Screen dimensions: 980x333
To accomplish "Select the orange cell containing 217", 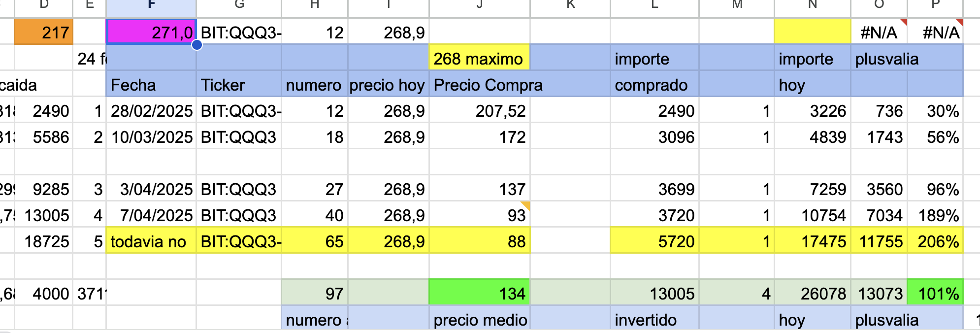I will [x=44, y=33].
